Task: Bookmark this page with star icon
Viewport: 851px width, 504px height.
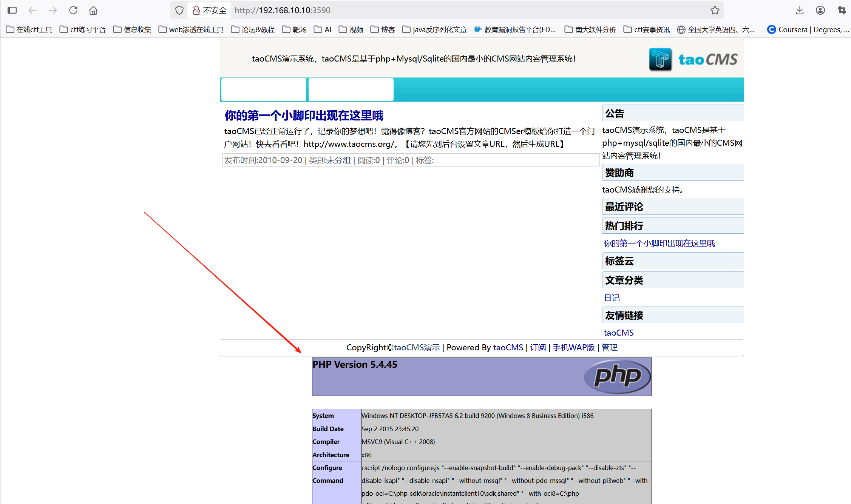Action: pyautogui.click(x=715, y=10)
